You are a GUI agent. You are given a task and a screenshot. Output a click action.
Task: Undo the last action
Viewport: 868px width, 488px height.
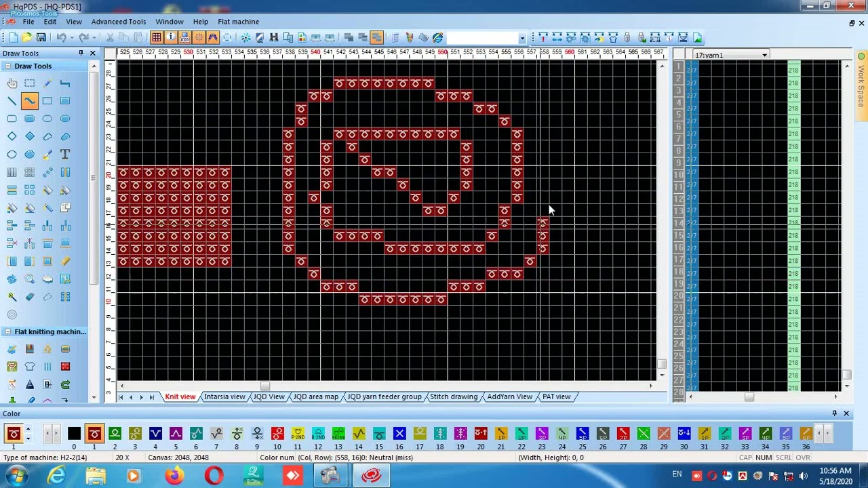click(60, 37)
